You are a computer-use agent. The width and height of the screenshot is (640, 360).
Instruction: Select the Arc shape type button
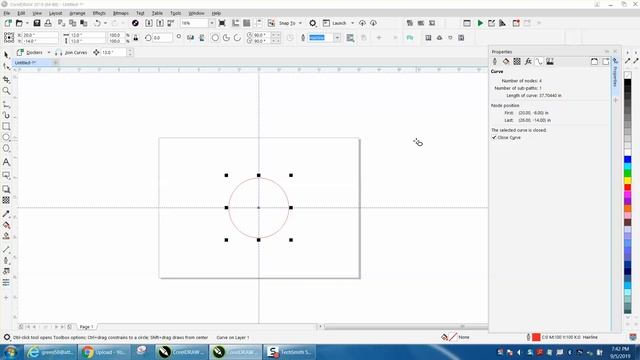point(237,38)
